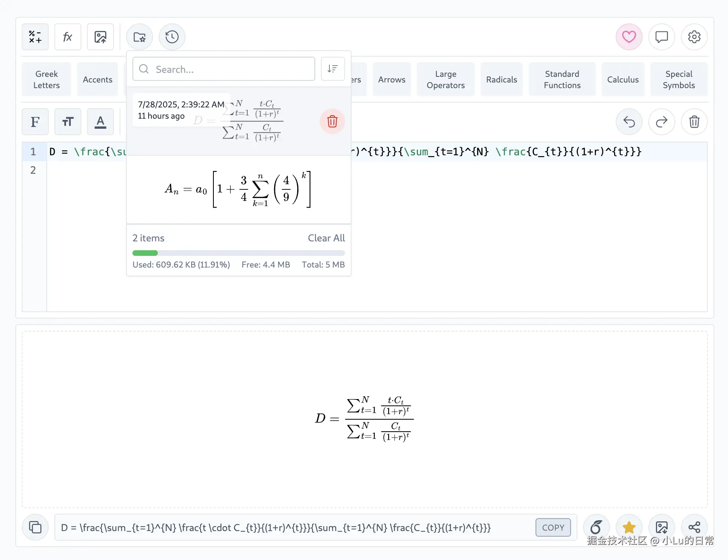Change the history sort order
The image size is (728, 560).
[x=333, y=69]
